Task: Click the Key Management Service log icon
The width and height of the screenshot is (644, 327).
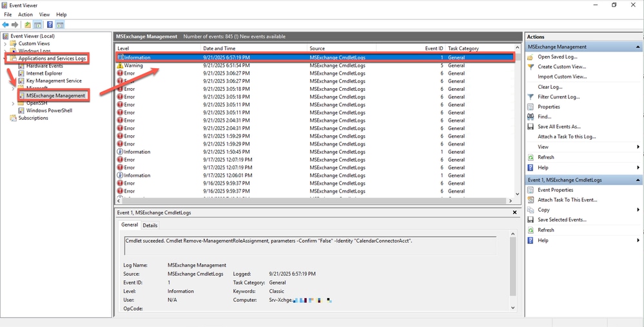Action: [21, 80]
